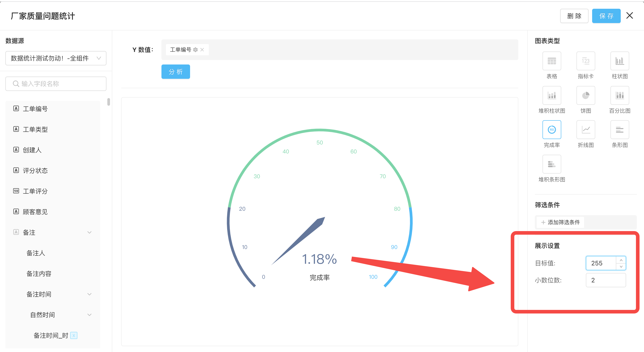Image resolution: width=644 pixels, height=352 pixels.
Task: Click the text-type icon beside 工单编号 field
Action: (x=16, y=108)
